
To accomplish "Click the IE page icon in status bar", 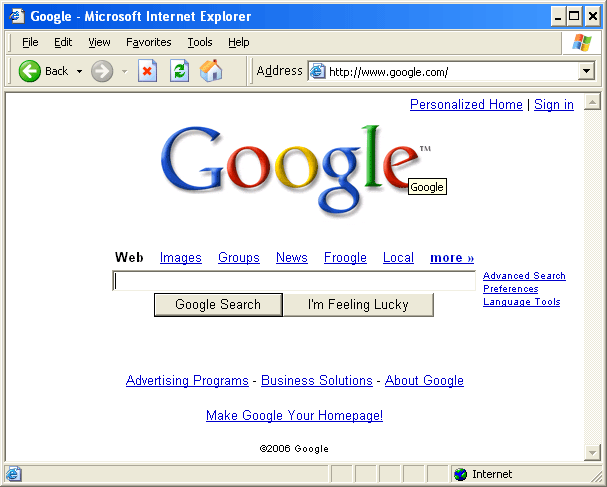I will [14, 474].
